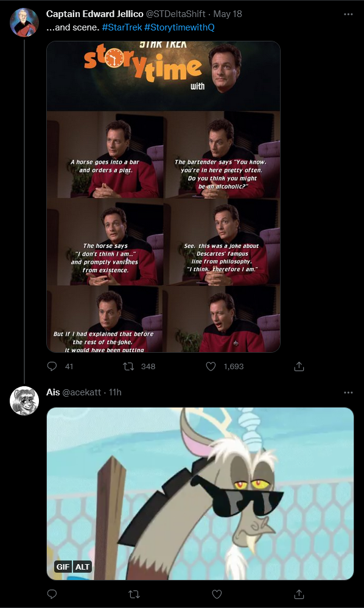Viewport: 364px width, 608px height.
Task: Reply to Ais's GIF tweet
Action: (52, 594)
